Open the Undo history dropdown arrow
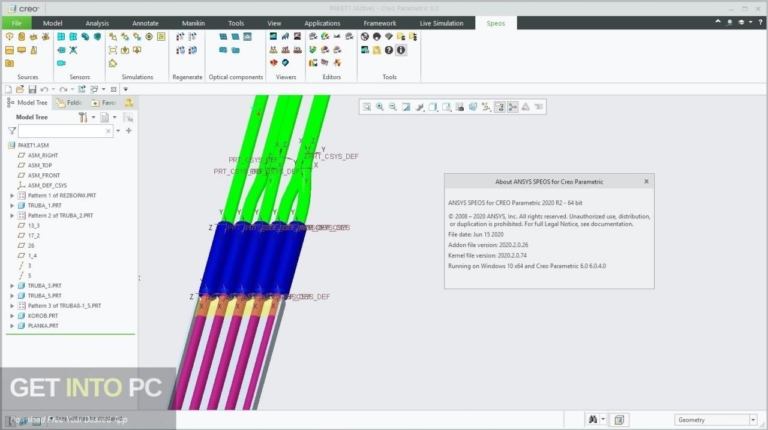Viewport: 768px width, 430px height. [x=53, y=89]
